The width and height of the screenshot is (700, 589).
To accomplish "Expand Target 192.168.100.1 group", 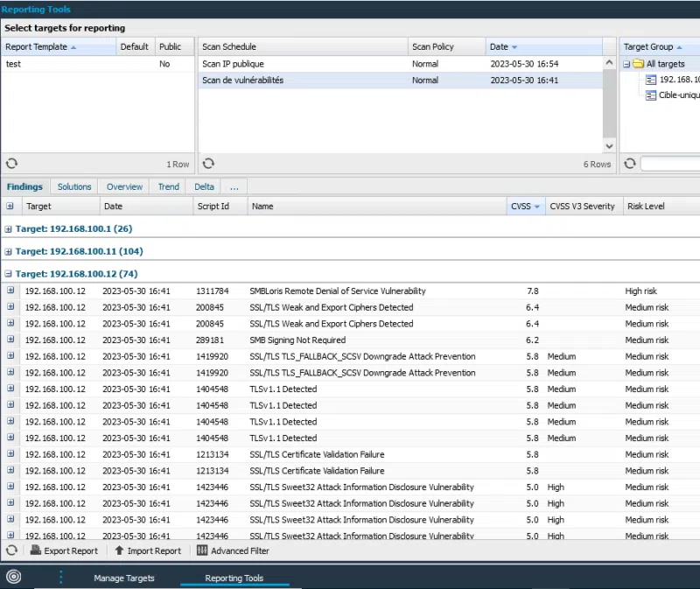I will pyautogui.click(x=9, y=229).
